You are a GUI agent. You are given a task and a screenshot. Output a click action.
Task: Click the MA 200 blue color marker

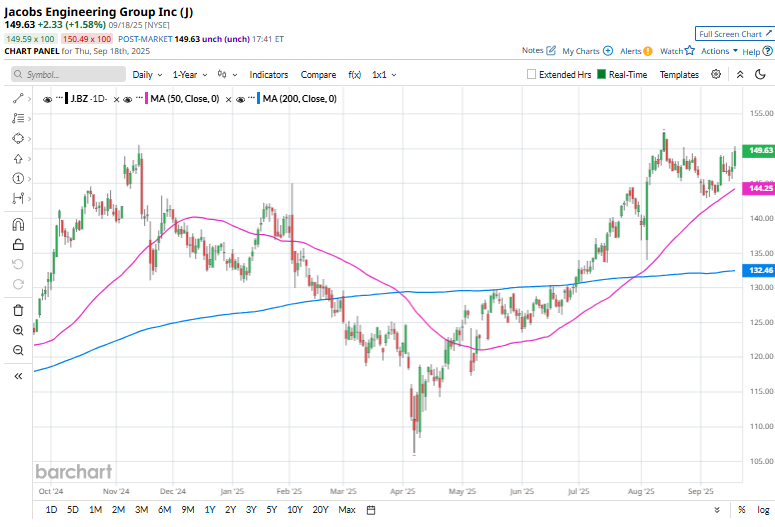[x=258, y=98]
